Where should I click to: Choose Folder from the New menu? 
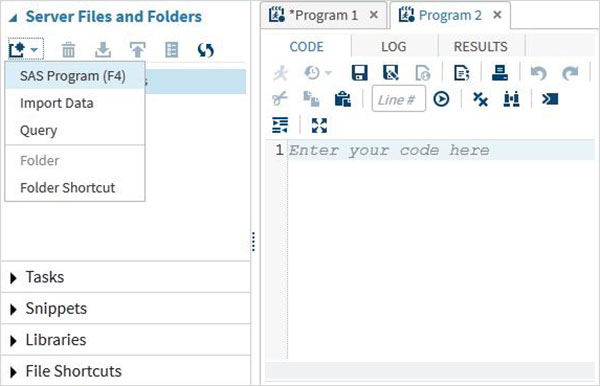pyautogui.click(x=75, y=161)
